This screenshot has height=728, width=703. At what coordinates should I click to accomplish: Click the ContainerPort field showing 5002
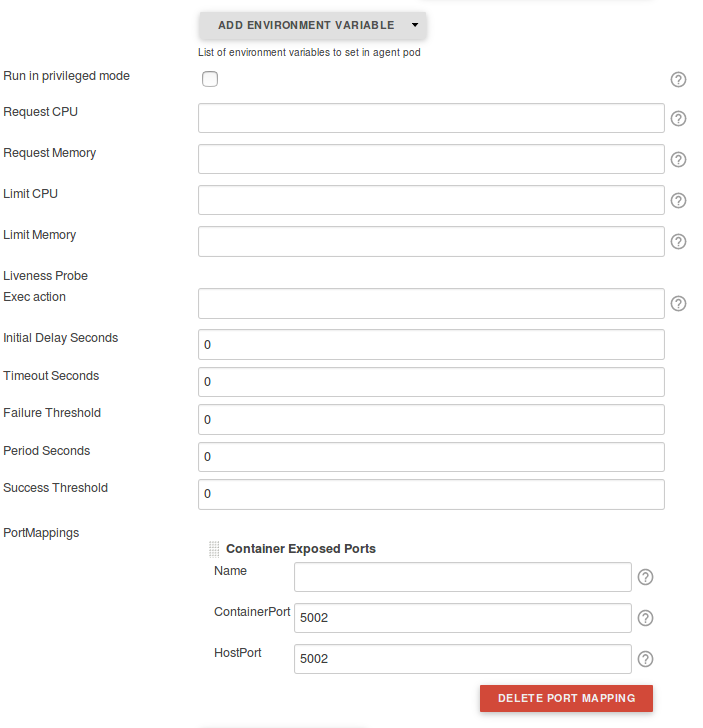462,618
